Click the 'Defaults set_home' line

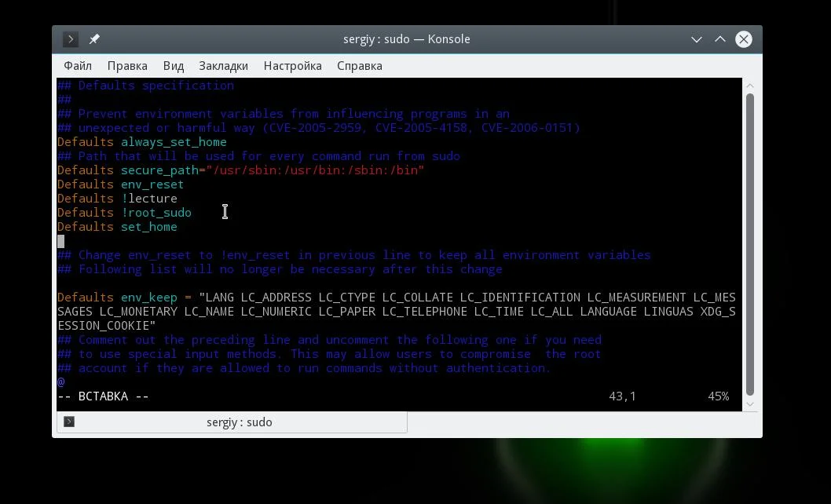(x=117, y=227)
